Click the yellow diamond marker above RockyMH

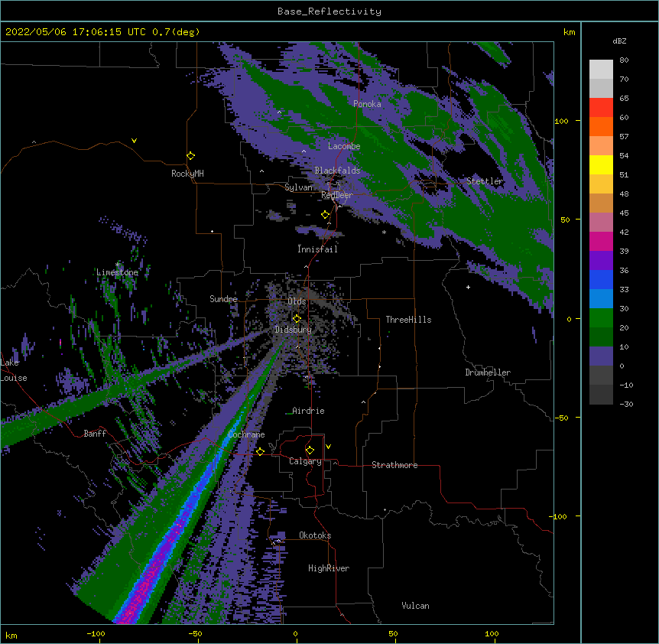191,156
